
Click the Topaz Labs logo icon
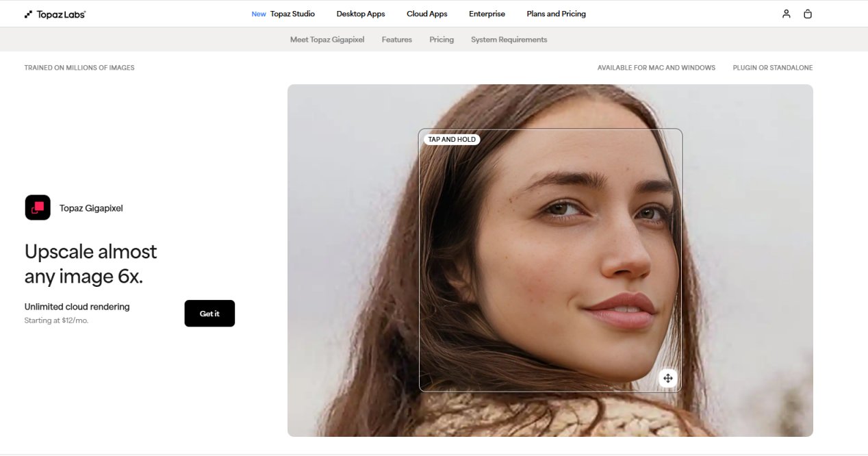tap(29, 13)
